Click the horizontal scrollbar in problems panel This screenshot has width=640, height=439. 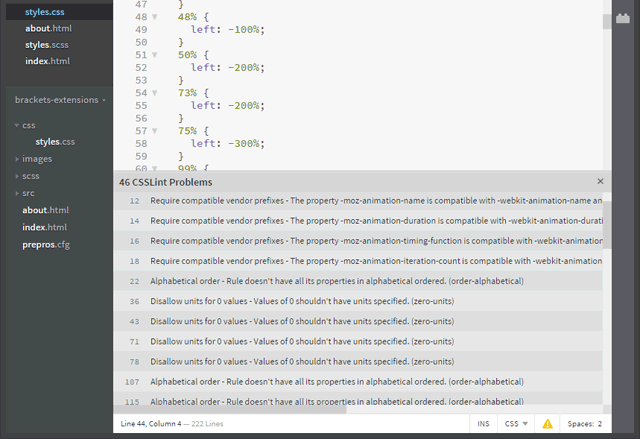(x=230, y=409)
